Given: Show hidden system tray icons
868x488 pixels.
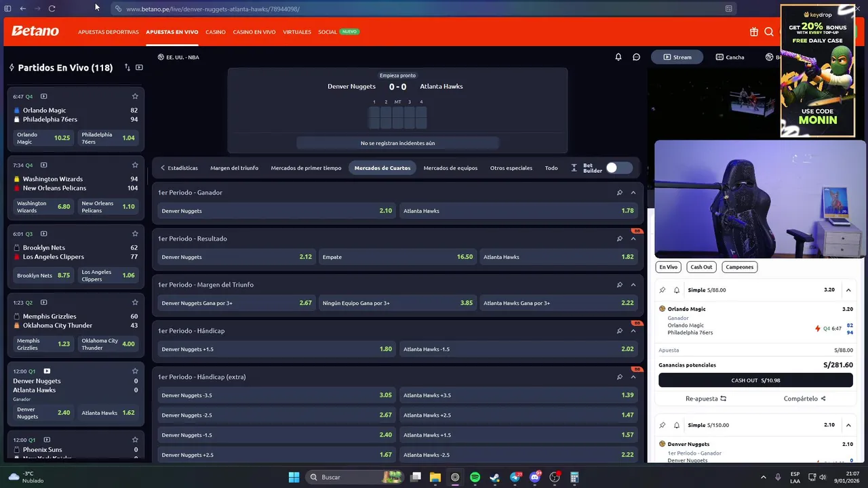Looking at the screenshot, I should [763, 477].
